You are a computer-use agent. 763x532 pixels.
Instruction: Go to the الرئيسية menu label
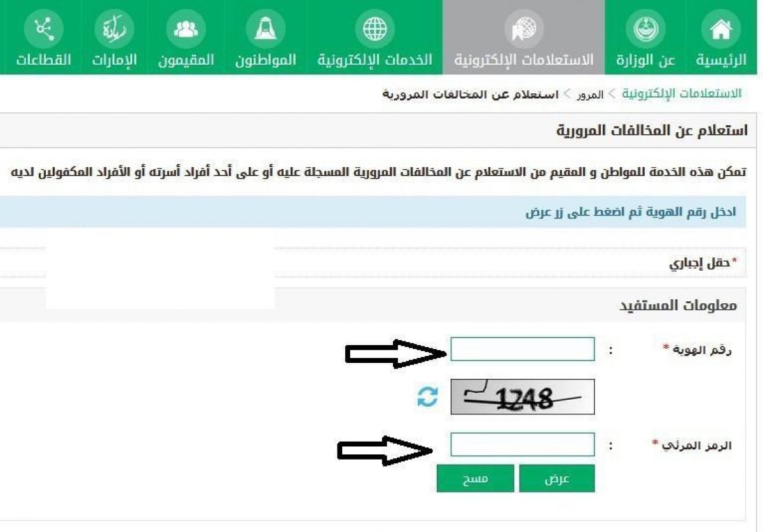pyautogui.click(x=721, y=60)
